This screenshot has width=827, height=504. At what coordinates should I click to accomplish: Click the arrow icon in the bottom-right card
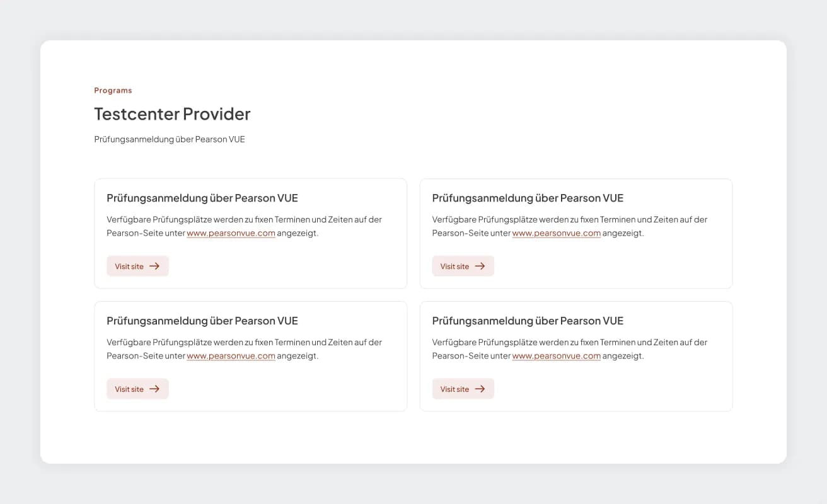[480, 389]
